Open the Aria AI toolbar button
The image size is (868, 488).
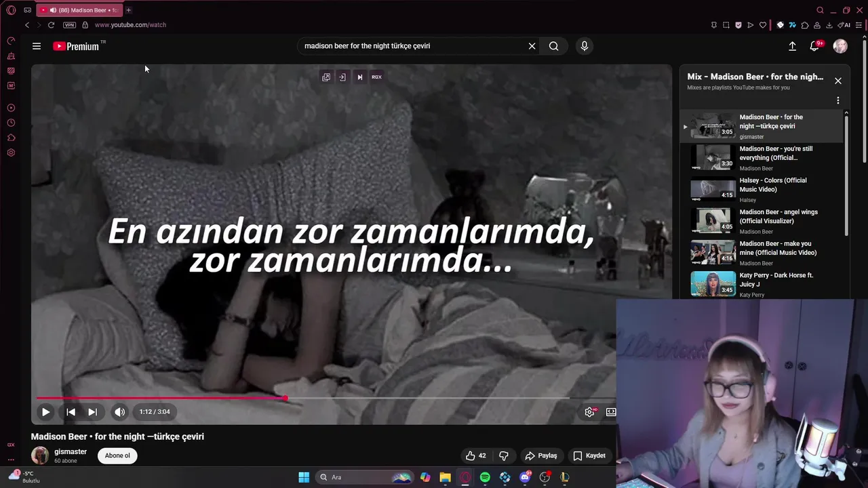pos(845,25)
